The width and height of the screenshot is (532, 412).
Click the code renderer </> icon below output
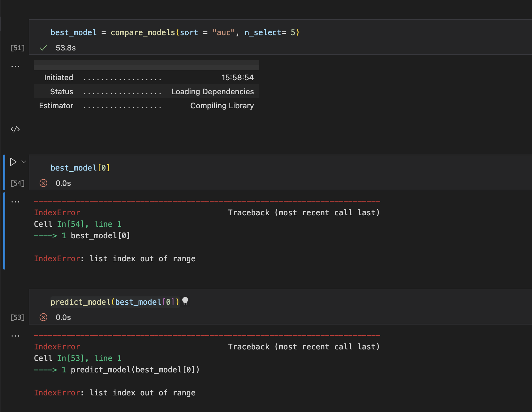pos(15,129)
